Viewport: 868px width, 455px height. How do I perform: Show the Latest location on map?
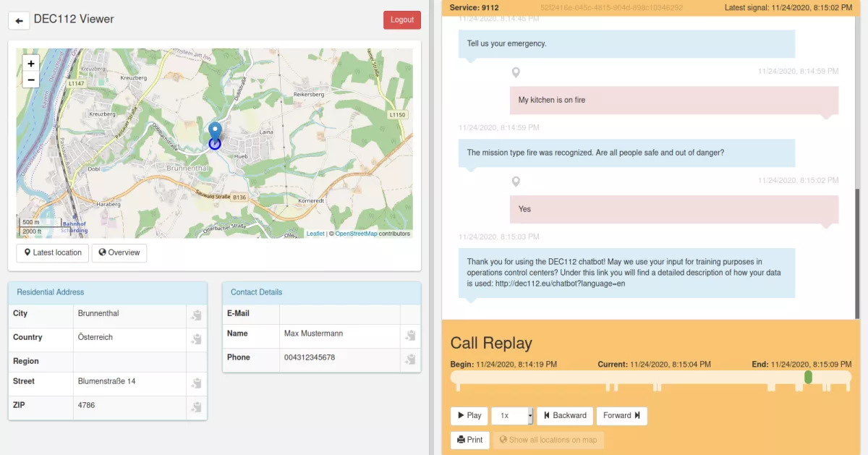pyautogui.click(x=53, y=253)
